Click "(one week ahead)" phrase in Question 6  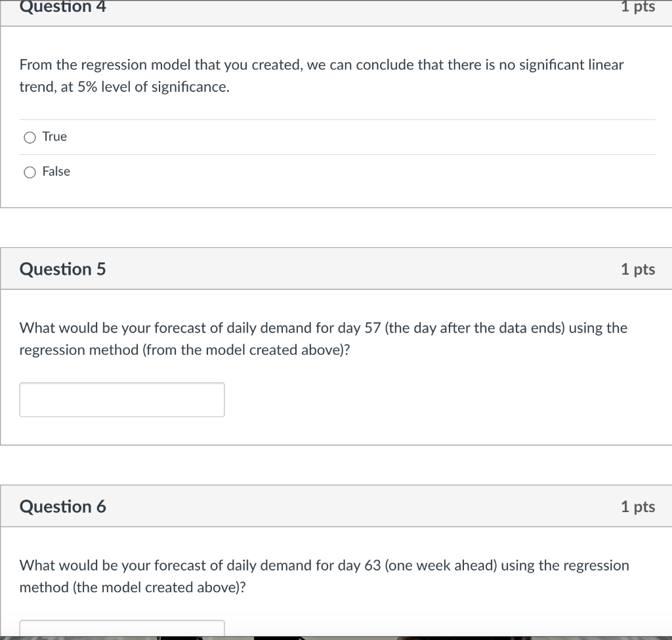coord(441,565)
